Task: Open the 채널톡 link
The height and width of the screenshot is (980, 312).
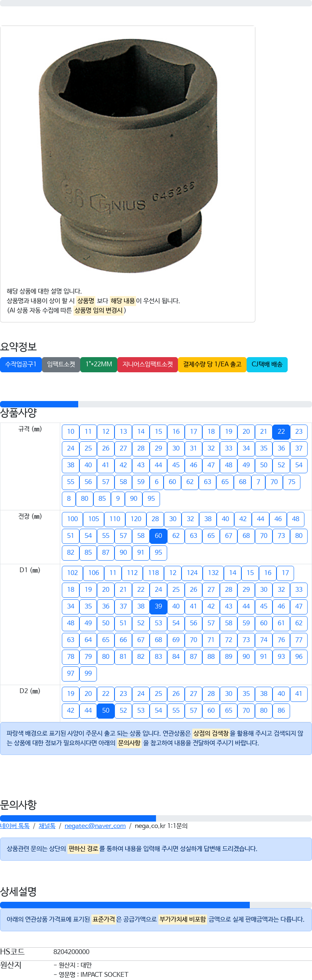Action: tap(47, 826)
